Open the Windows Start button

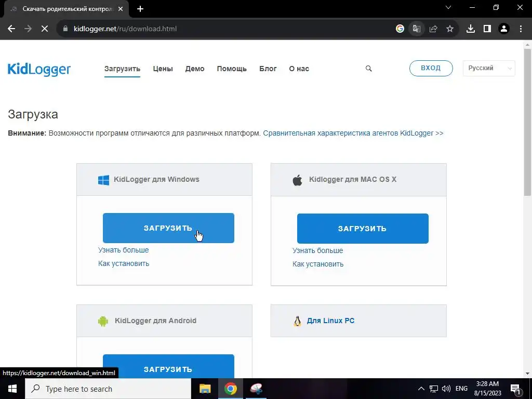pyautogui.click(x=12, y=389)
